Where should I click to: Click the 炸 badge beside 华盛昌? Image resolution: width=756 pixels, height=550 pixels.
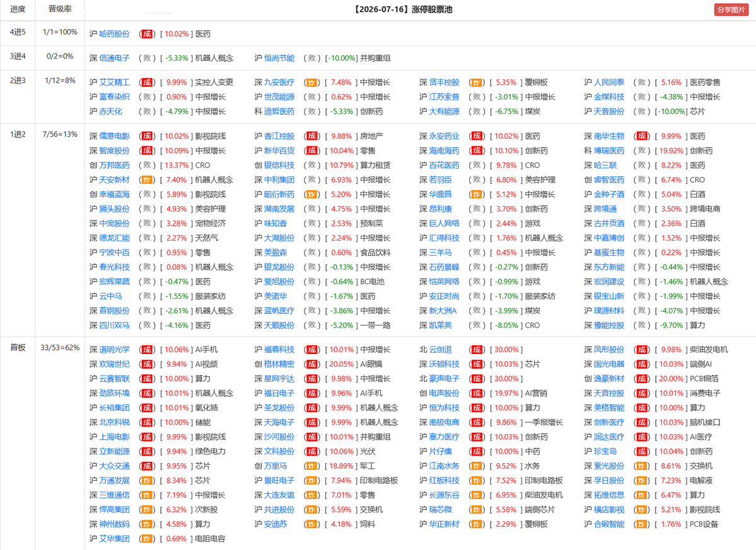[477, 194]
